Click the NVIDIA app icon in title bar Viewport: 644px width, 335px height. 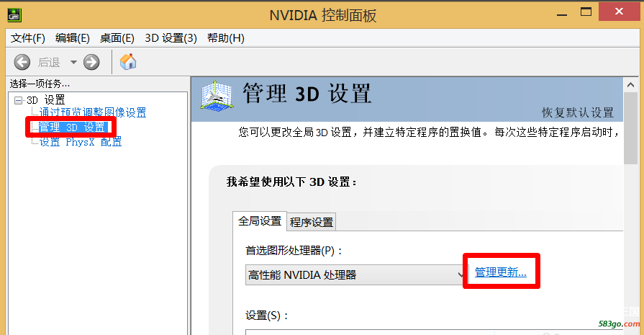tap(14, 15)
